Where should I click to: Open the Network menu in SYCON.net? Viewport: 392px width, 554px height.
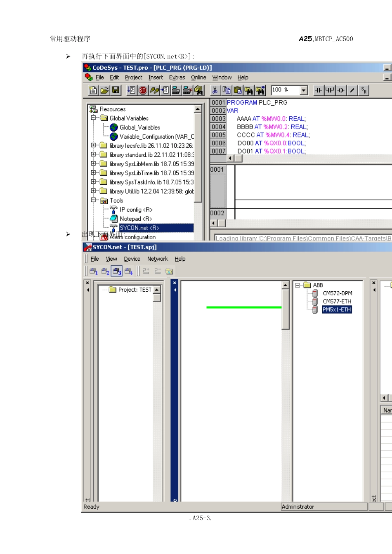[x=157, y=259]
